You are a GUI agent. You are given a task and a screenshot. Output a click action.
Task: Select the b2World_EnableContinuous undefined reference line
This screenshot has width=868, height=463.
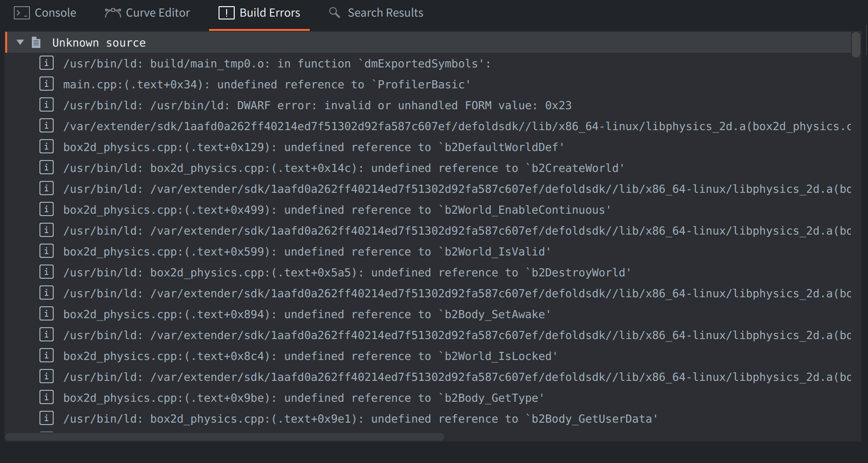pos(336,210)
